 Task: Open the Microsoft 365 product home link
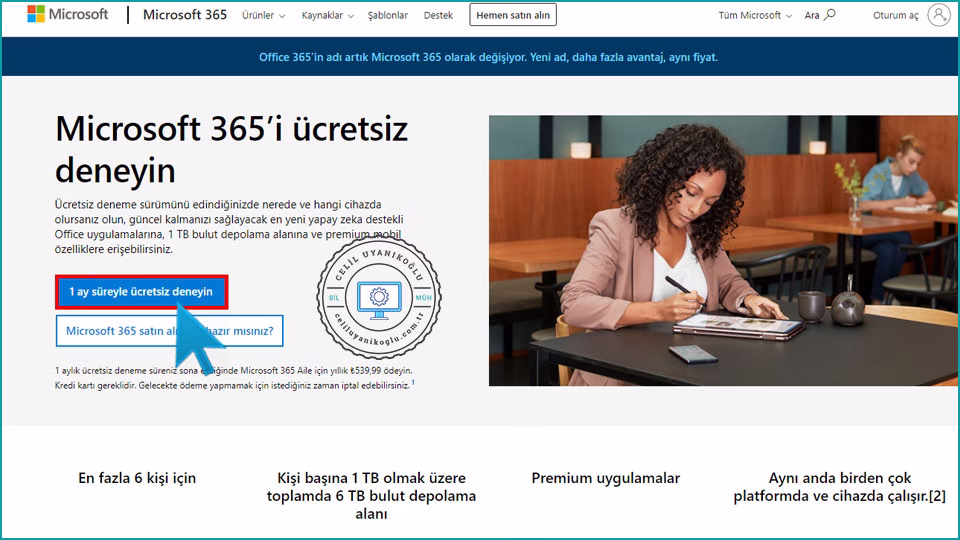pos(184,15)
